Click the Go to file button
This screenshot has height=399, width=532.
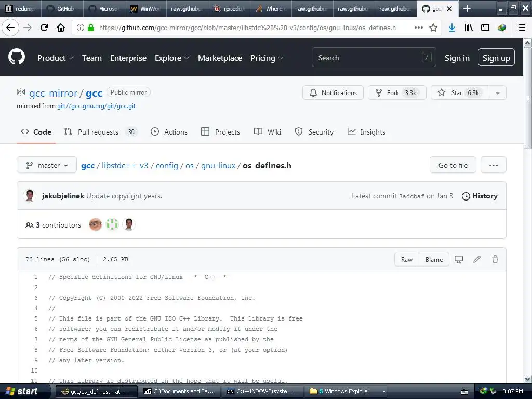pyautogui.click(x=453, y=165)
